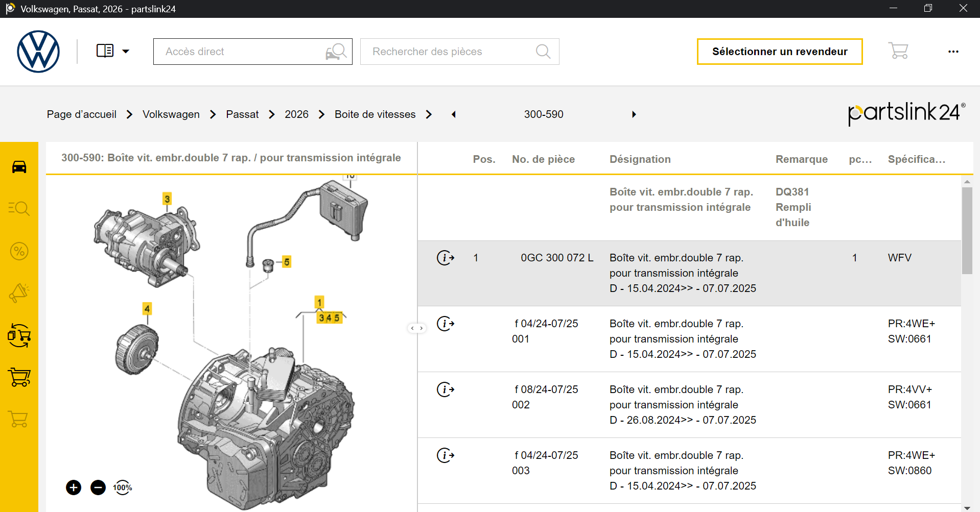Click info icon for row 001
The image size is (980, 512).
[x=446, y=324]
